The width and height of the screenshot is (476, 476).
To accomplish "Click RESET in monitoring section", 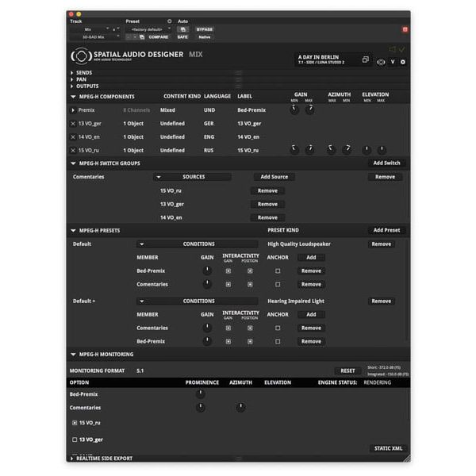I will 347,370.
